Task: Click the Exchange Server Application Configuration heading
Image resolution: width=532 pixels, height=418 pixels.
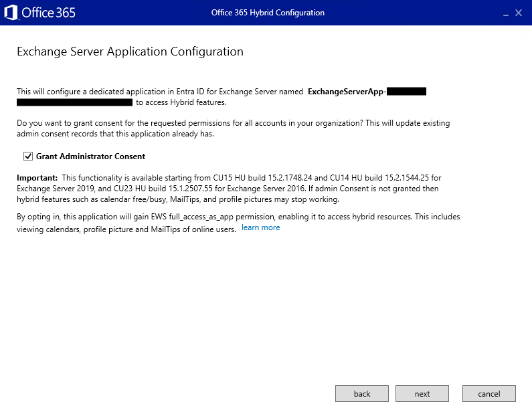Action: [130, 51]
